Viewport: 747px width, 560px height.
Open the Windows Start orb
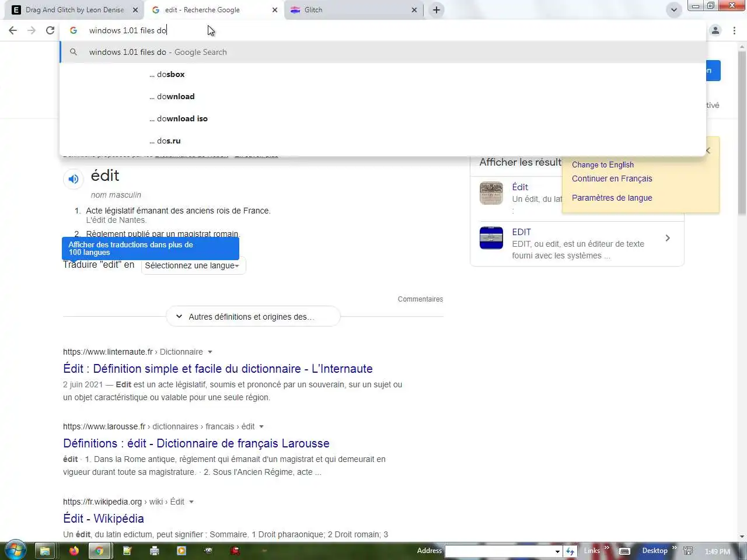(15, 550)
